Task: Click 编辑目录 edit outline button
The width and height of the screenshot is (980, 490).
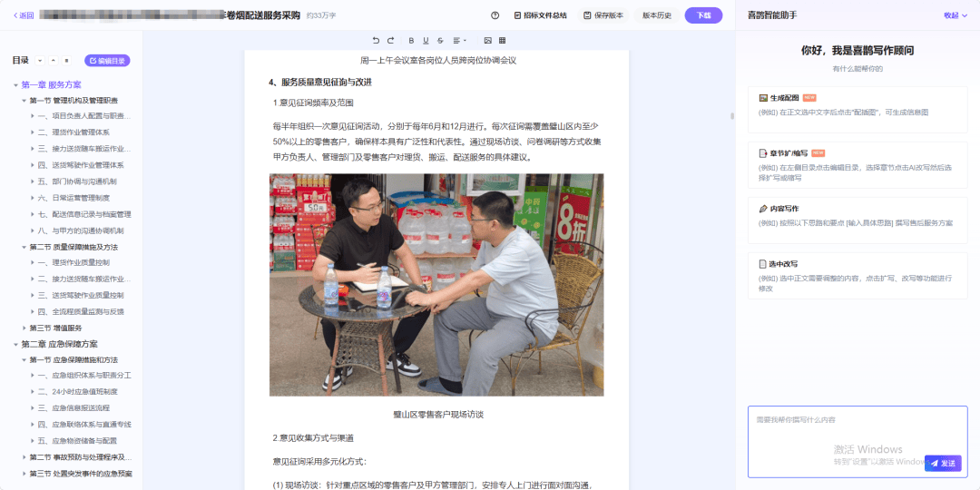Action: [107, 61]
